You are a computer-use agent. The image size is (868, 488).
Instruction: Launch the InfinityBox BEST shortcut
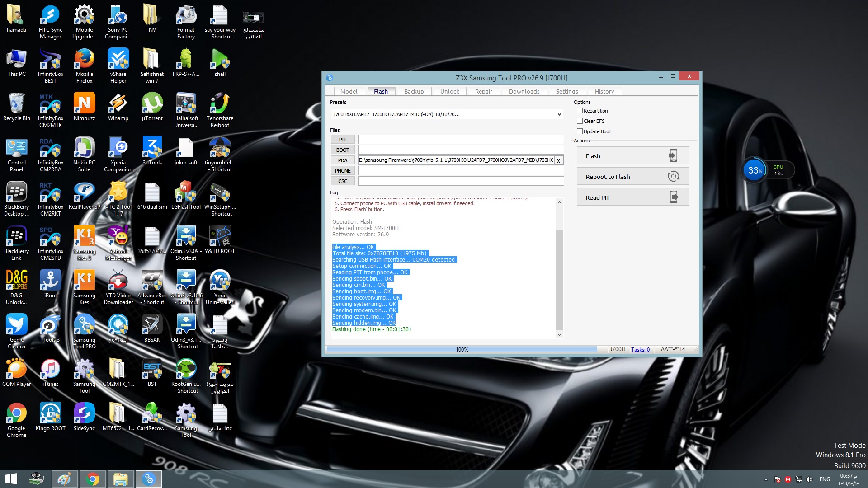click(50, 66)
